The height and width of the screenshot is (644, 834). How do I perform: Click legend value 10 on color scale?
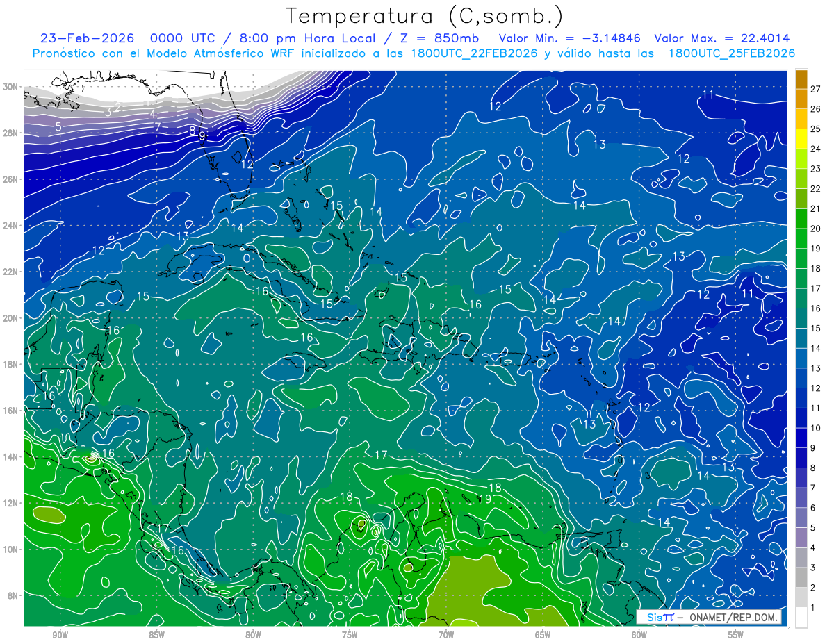tap(816, 428)
